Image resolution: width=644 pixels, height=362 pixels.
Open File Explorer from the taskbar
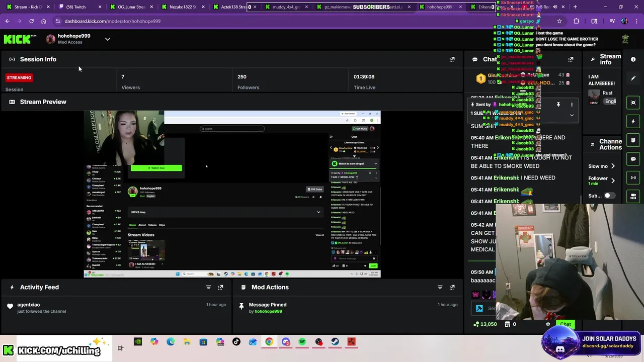pos(187,342)
